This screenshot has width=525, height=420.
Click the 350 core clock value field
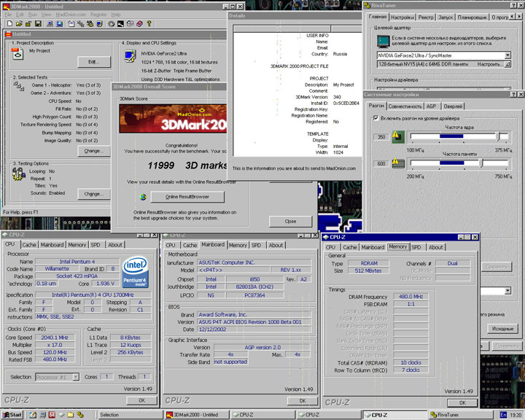381,136
